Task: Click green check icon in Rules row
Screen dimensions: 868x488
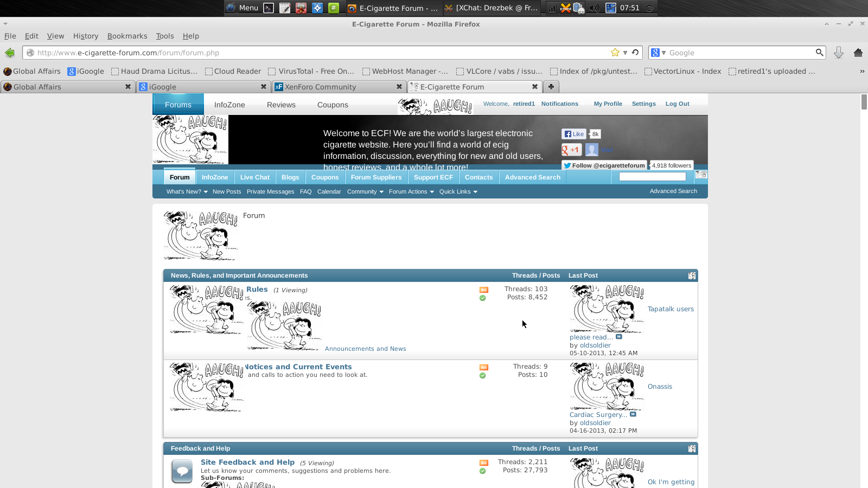Action: pos(482,298)
